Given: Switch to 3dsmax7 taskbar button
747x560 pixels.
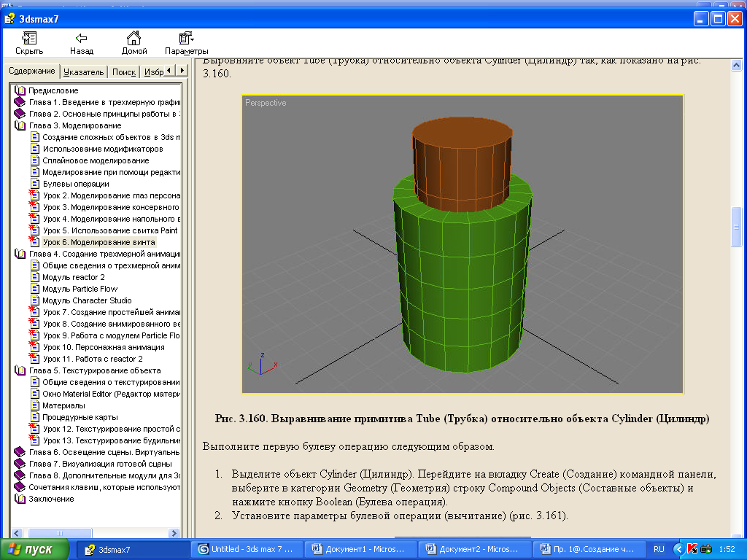Looking at the screenshot, I should (x=133, y=549).
